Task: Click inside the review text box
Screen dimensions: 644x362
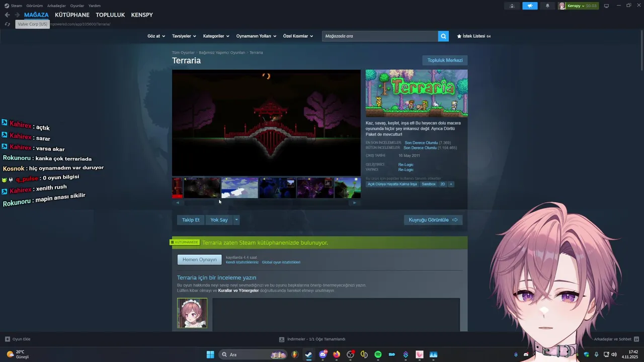Action: pos(336,314)
